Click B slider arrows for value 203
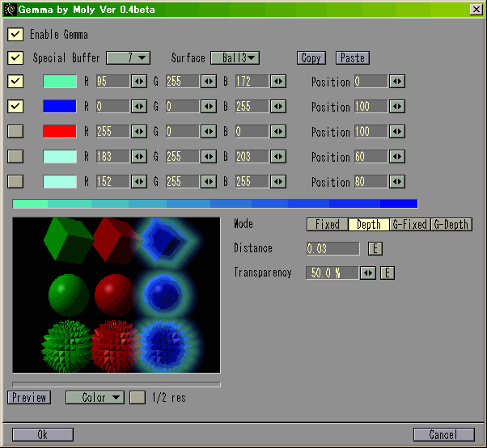Screen dimensions: 487x448 (x=278, y=156)
